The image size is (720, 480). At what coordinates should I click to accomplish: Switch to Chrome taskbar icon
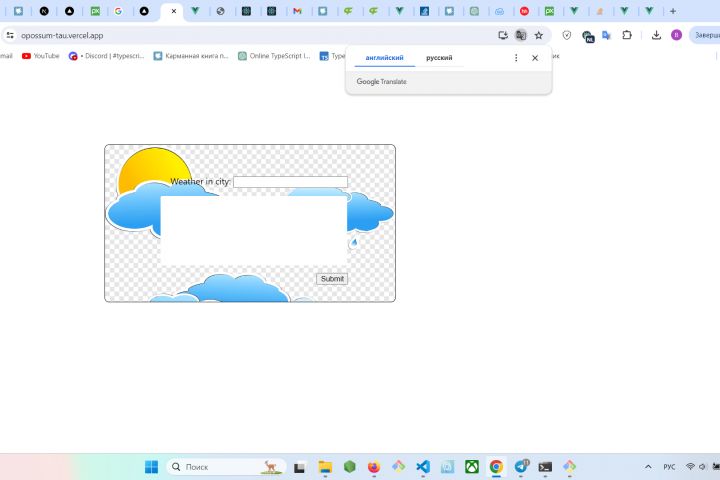496,467
